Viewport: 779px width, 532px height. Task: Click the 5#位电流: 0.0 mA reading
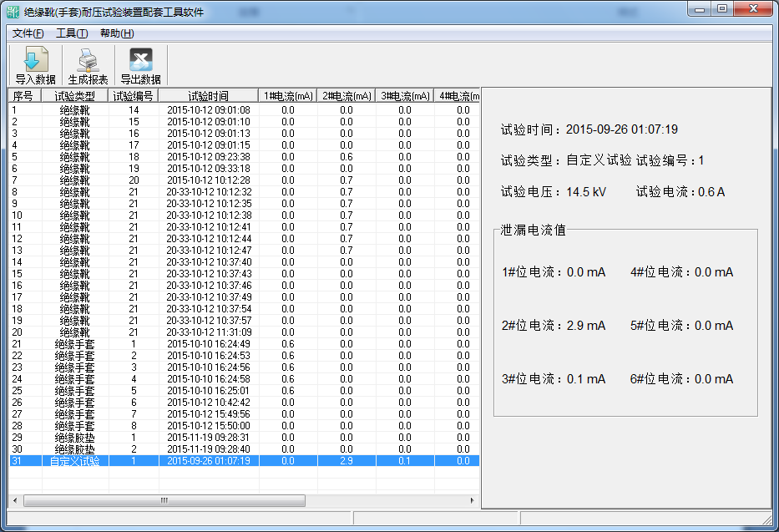[681, 326]
